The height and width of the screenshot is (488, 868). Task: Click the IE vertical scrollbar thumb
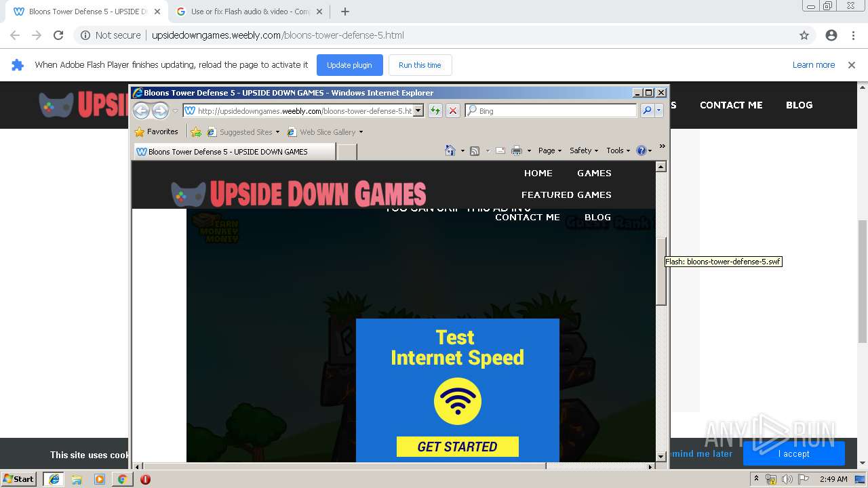[661, 270]
